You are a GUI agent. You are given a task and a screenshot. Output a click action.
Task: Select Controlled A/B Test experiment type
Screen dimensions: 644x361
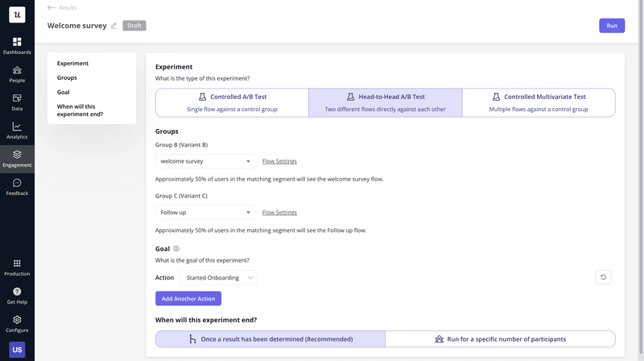click(232, 102)
